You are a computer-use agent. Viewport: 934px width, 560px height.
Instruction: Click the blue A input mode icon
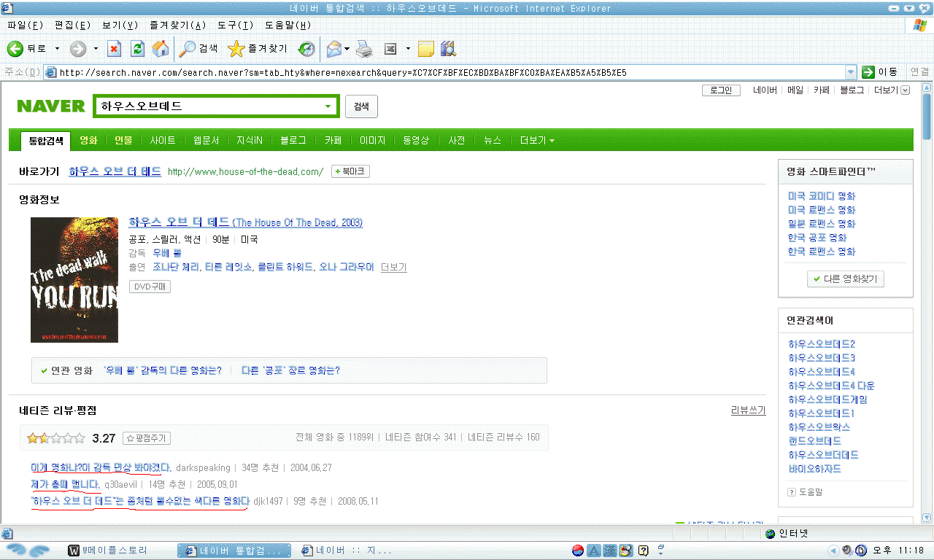click(594, 551)
